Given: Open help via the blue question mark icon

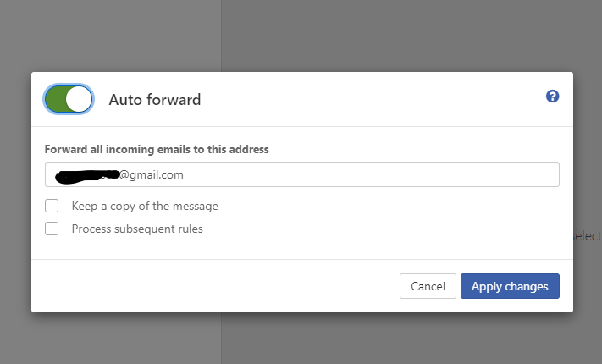Looking at the screenshot, I should pyautogui.click(x=552, y=97).
